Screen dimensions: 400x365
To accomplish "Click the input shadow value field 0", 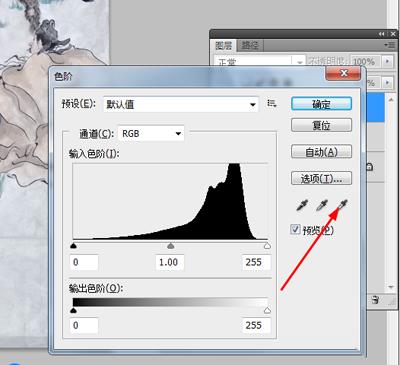I will pyautogui.click(x=84, y=262).
